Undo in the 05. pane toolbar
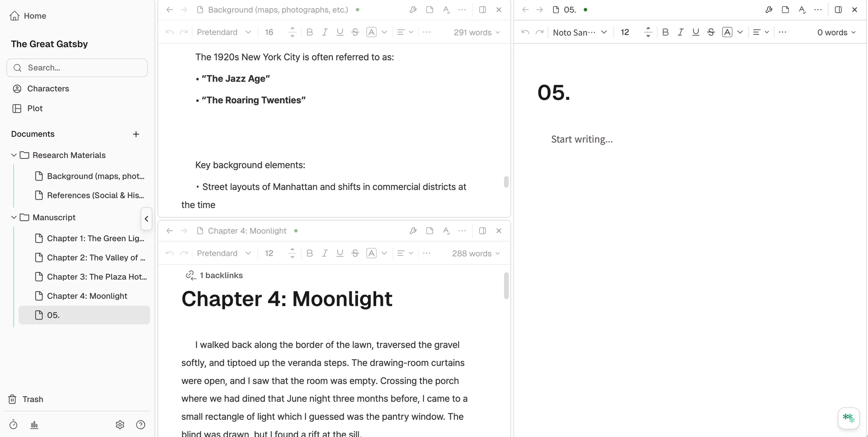This screenshot has width=868, height=437. click(525, 32)
